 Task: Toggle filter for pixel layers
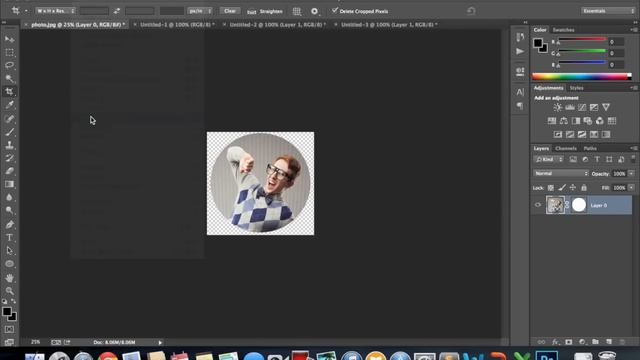pos(573,160)
